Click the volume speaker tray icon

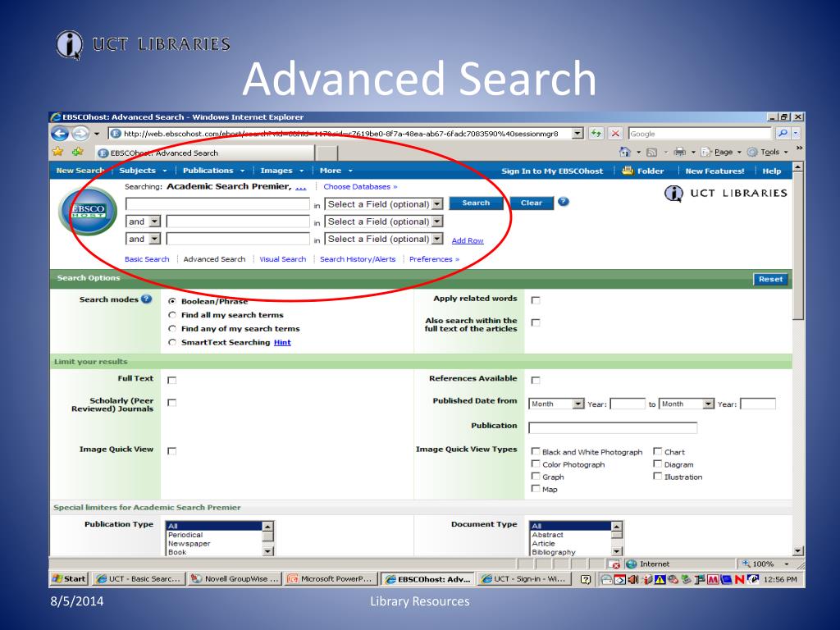[x=632, y=579]
